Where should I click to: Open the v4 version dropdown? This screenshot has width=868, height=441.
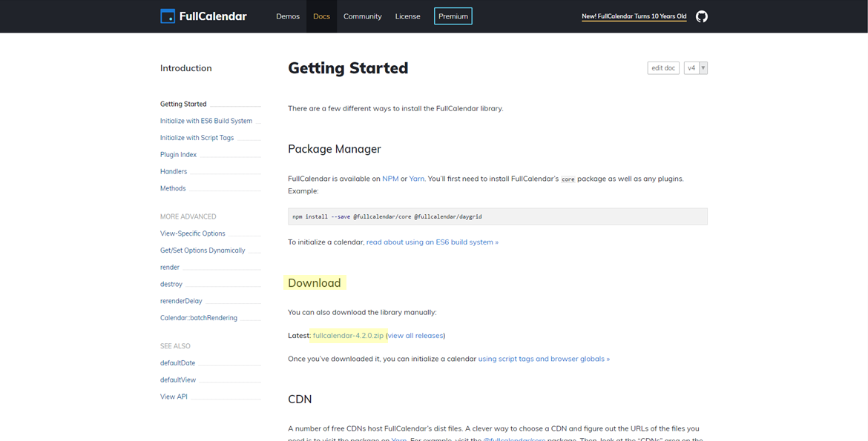(696, 68)
